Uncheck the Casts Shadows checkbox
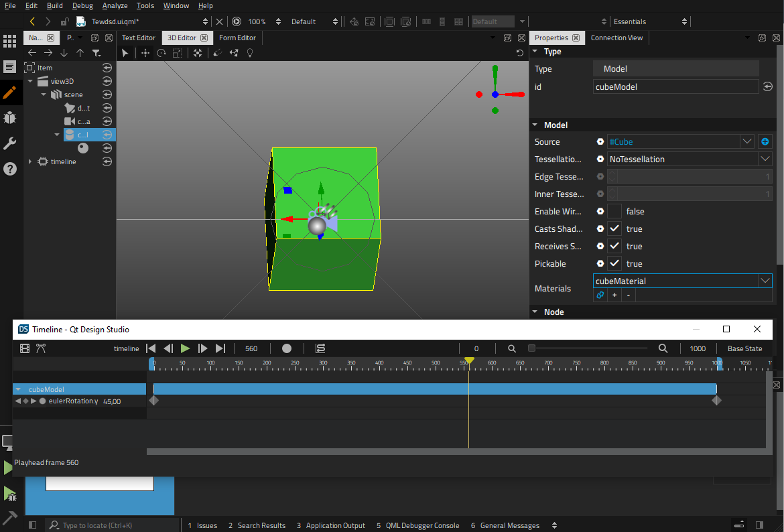Viewport: 784px width, 532px height. 614,229
